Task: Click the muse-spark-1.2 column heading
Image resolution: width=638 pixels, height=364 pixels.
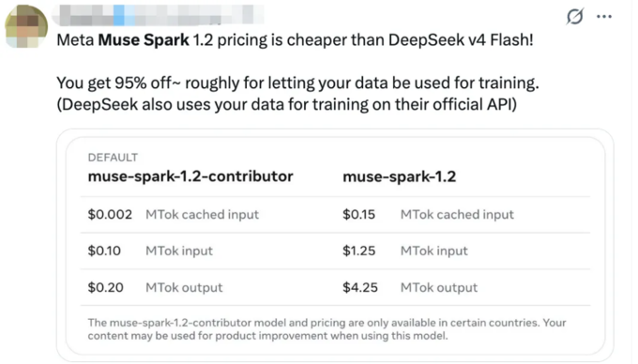Action: (x=399, y=177)
